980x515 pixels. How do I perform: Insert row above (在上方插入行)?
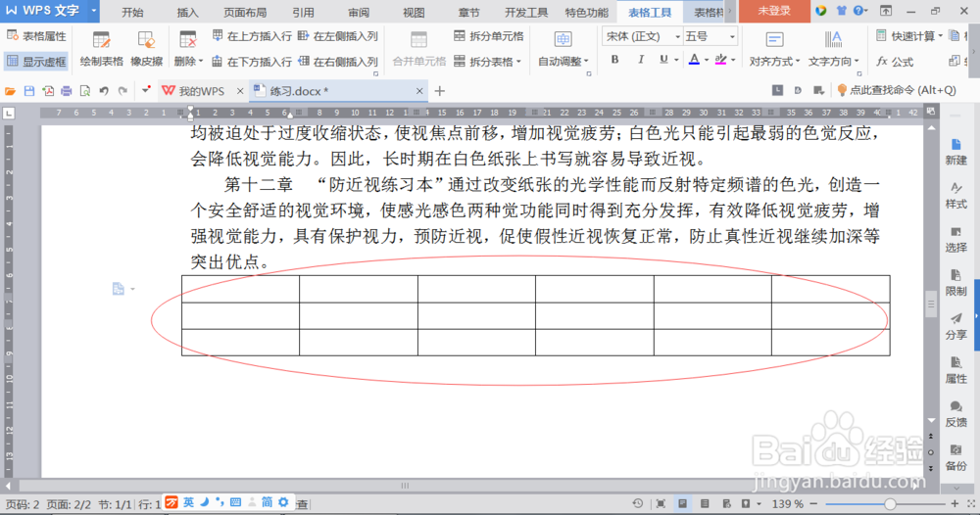click(252, 36)
